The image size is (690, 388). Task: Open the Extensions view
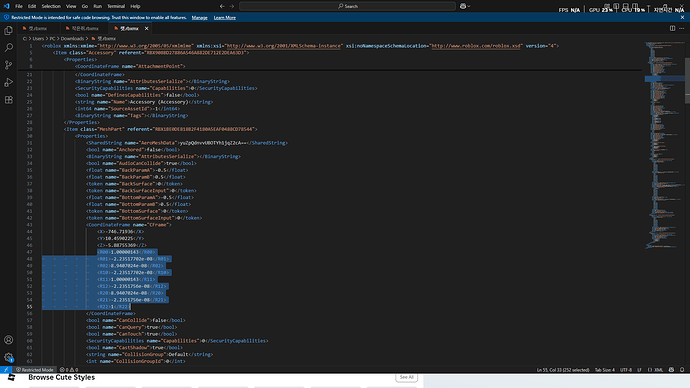[8, 100]
